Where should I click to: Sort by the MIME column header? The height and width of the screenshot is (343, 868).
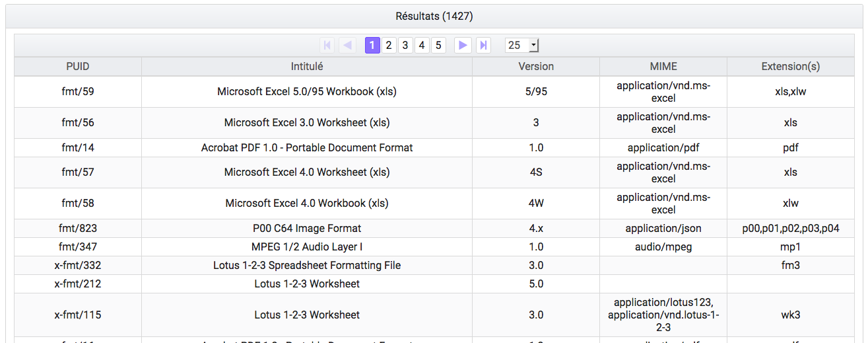663,67
